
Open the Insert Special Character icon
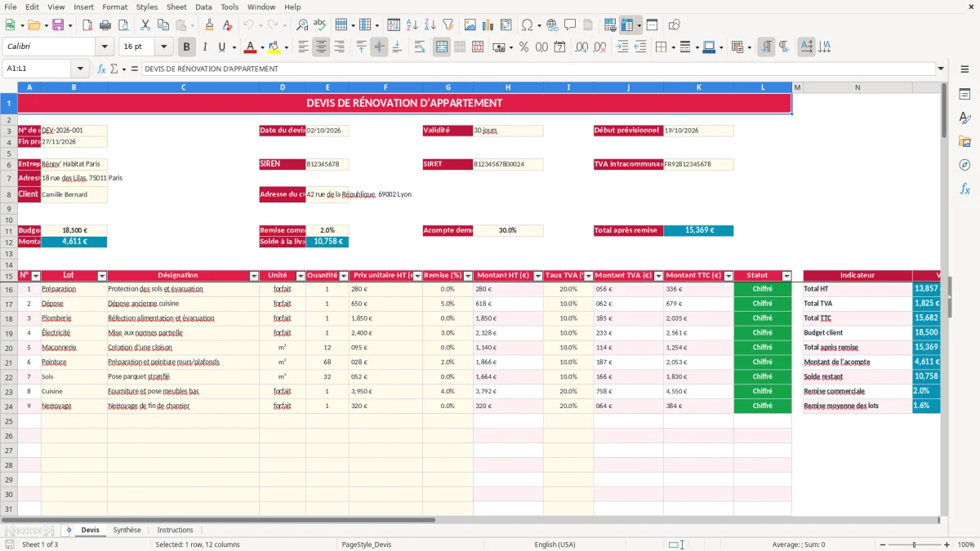tap(527, 25)
